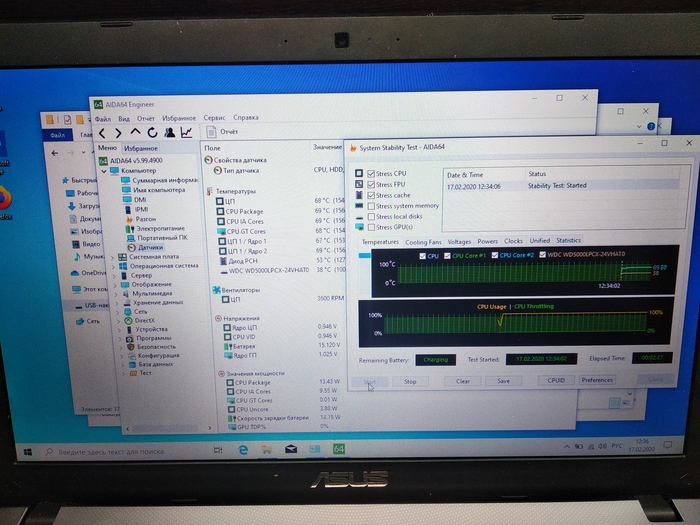Open the Preferences button
The width and height of the screenshot is (700, 525).
pyautogui.click(x=597, y=380)
